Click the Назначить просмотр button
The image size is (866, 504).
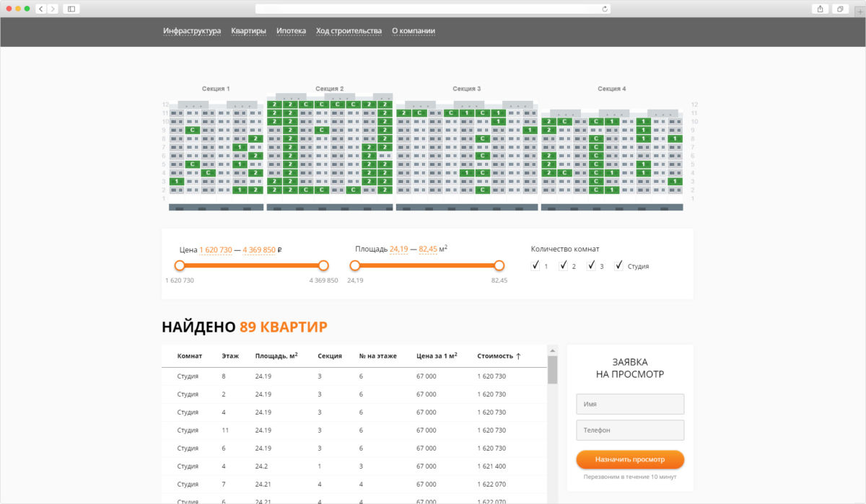click(630, 459)
